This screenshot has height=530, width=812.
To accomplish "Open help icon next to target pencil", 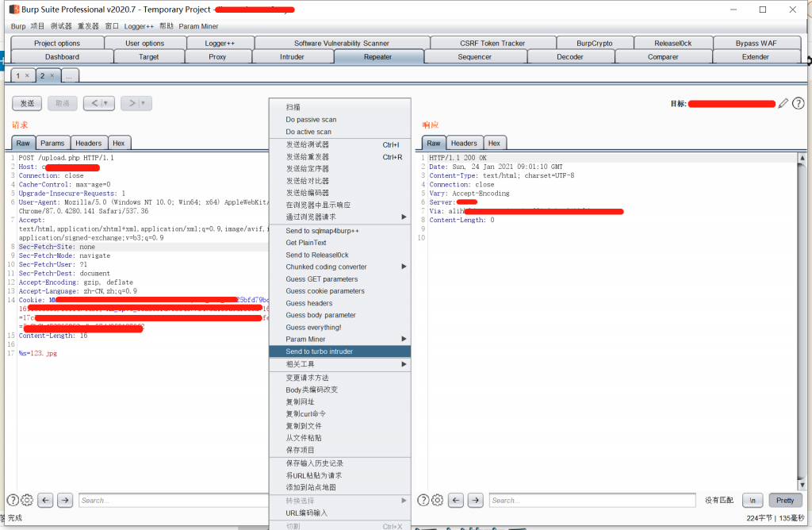I will click(x=799, y=104).
